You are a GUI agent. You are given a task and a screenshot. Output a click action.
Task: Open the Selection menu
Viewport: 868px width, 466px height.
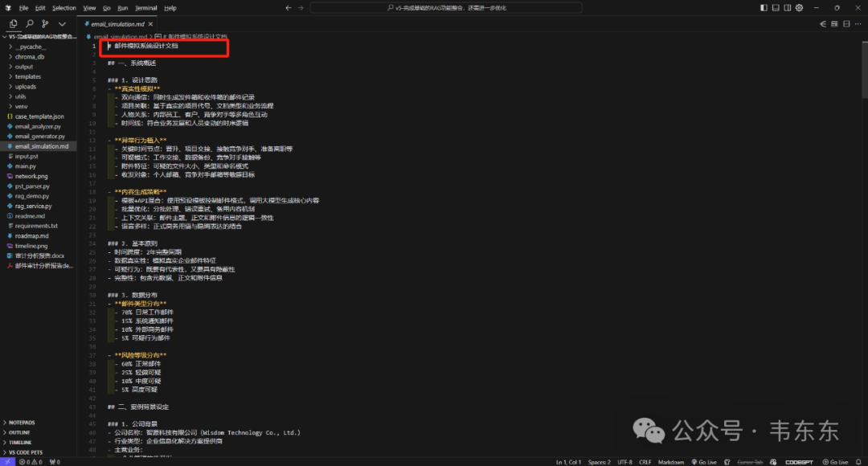[x=64, y=8]
